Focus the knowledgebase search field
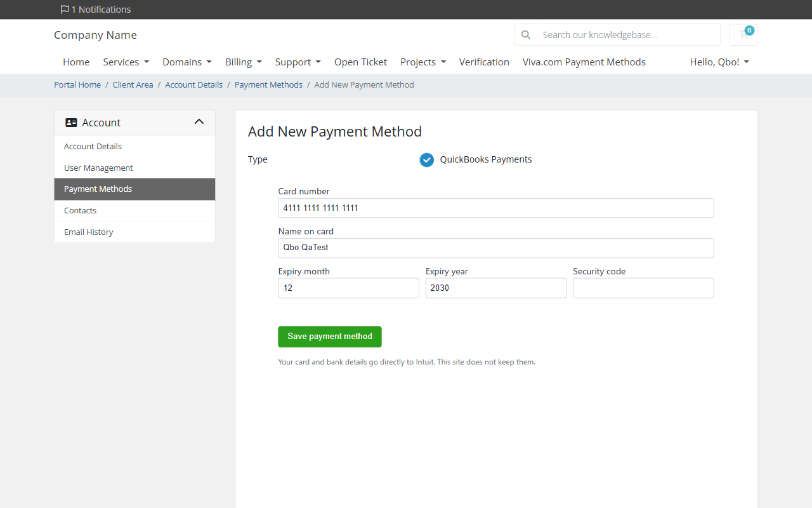The height and width of the screenshot is (508, 812). click(628, 35)
